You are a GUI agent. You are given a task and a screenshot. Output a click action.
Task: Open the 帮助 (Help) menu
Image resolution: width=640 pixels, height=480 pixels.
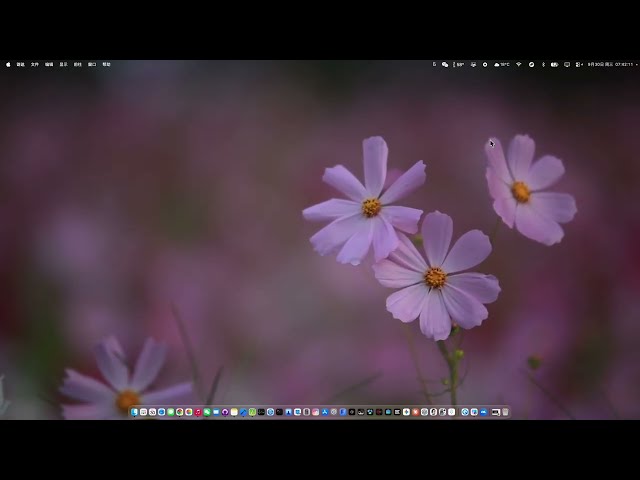(x=107, y=64)
